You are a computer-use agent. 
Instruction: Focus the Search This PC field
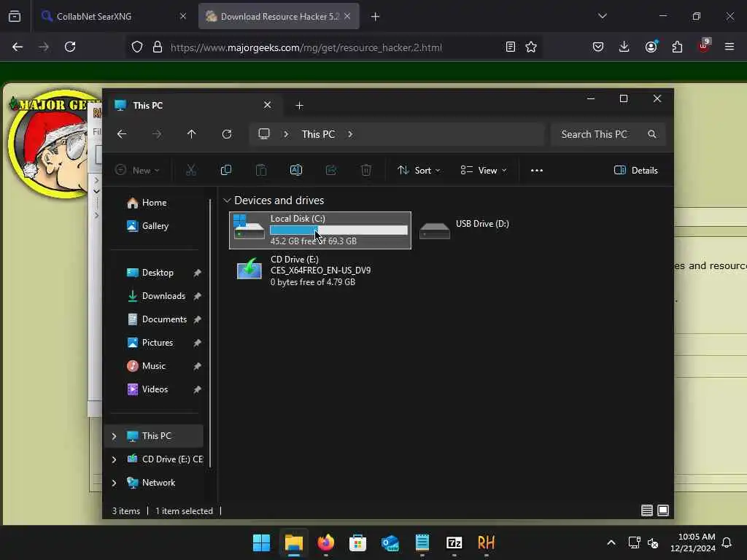608,134
